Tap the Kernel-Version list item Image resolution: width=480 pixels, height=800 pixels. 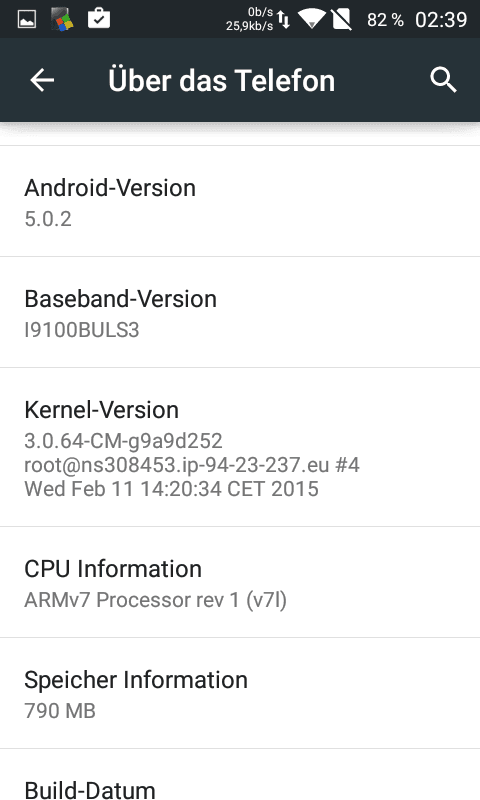240,447
